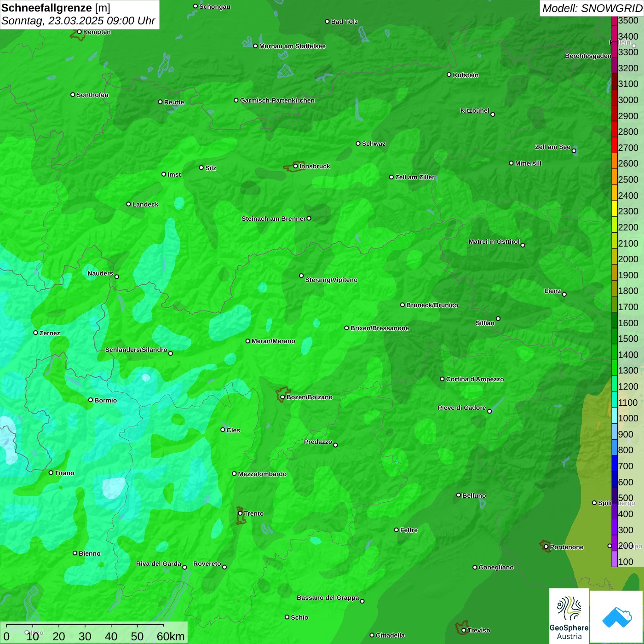
Task: Click the GeoSphere Austria logo
Action: 569,616
